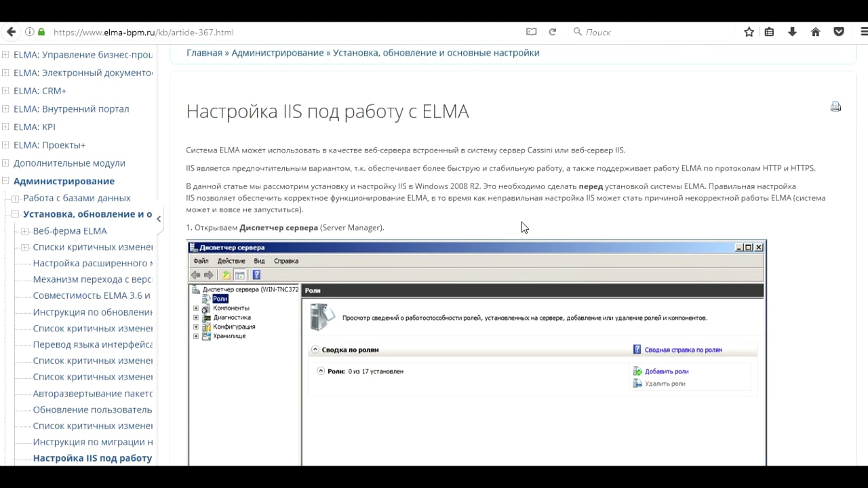Open Механизм перехода с верс sidebar article

tap(93, 279)
